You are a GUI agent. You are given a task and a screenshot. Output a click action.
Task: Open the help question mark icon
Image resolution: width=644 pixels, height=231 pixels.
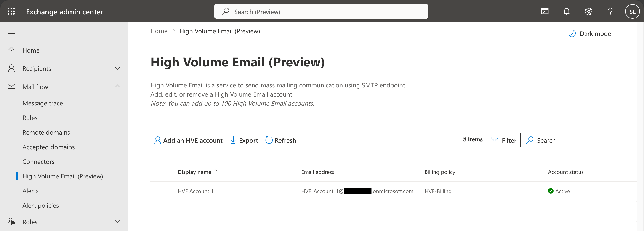pos(610,11)
